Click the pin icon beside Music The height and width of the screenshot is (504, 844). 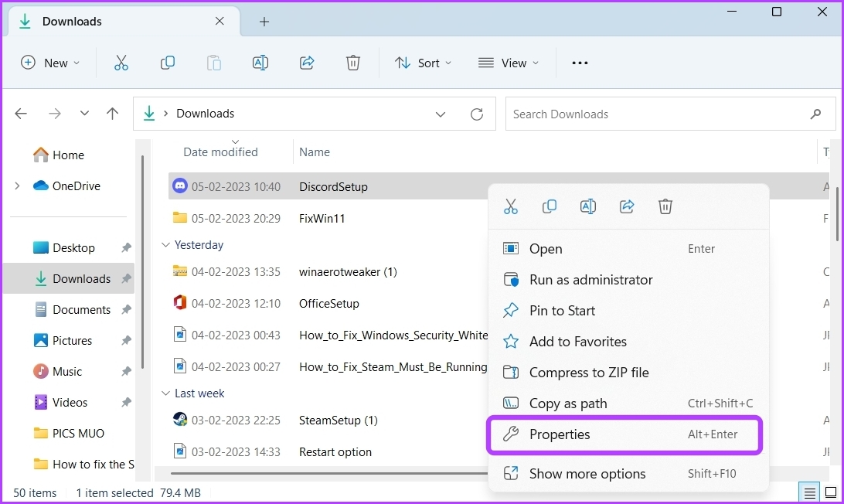pos(126,372)
